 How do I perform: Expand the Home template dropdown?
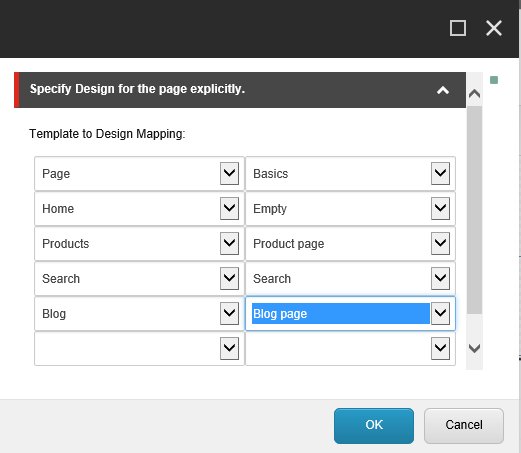point(229,208)
